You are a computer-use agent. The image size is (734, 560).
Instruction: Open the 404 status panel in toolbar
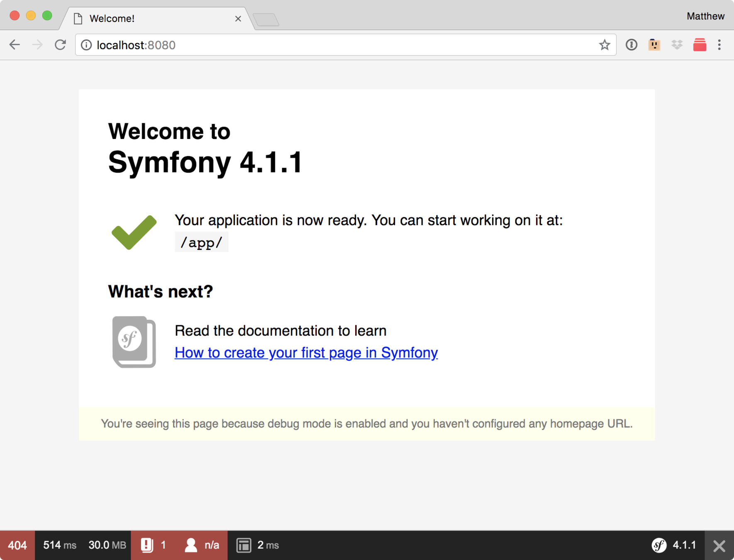click(17, 545)
